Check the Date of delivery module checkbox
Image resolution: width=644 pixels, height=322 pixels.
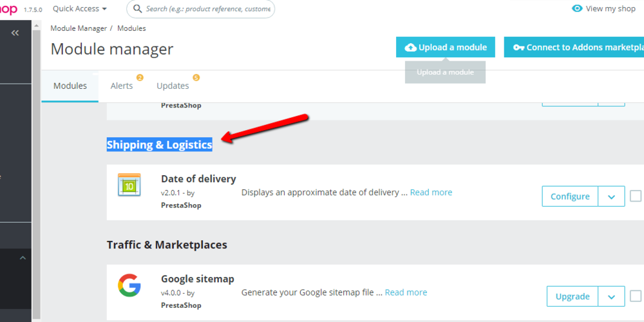tap(636, 196)
